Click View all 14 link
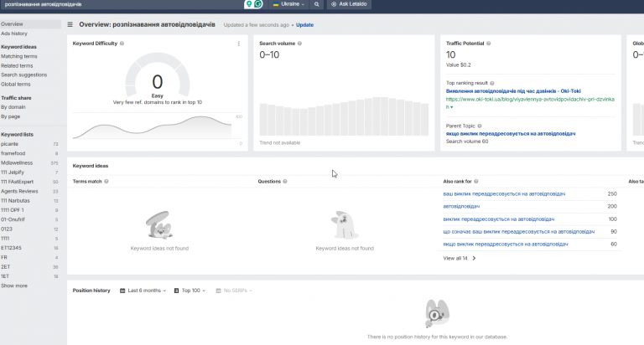 coord(460,259)
